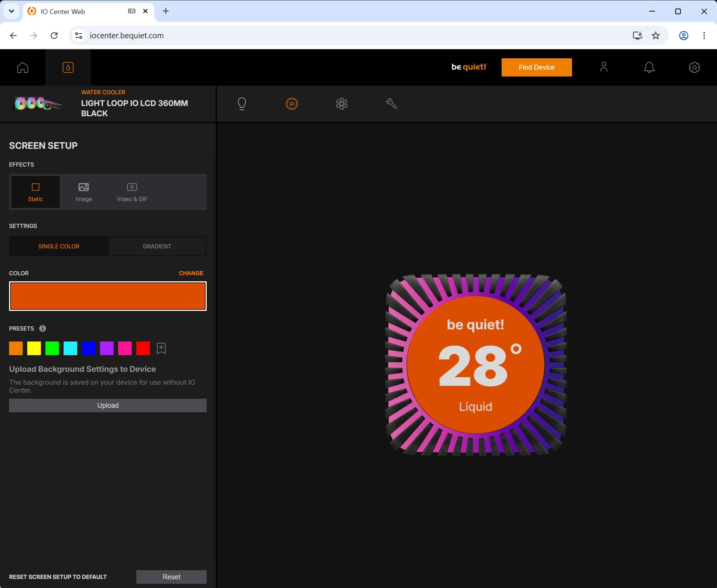Image resolution: width=717 pixels, height=588 pixels.
Task: Click the browser back arrow
Action: tap(13, 36)
